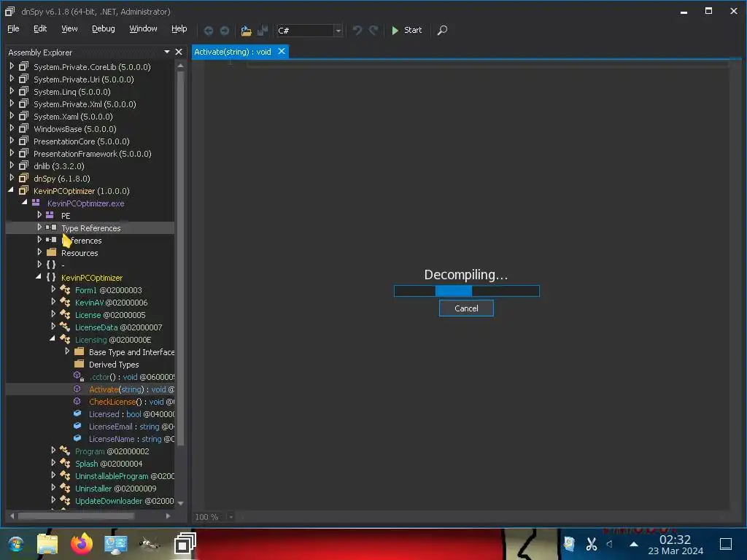747x560 pixels.
Task: Expand the Type References node
Action: pyautogui.click(x=39, y=227)
